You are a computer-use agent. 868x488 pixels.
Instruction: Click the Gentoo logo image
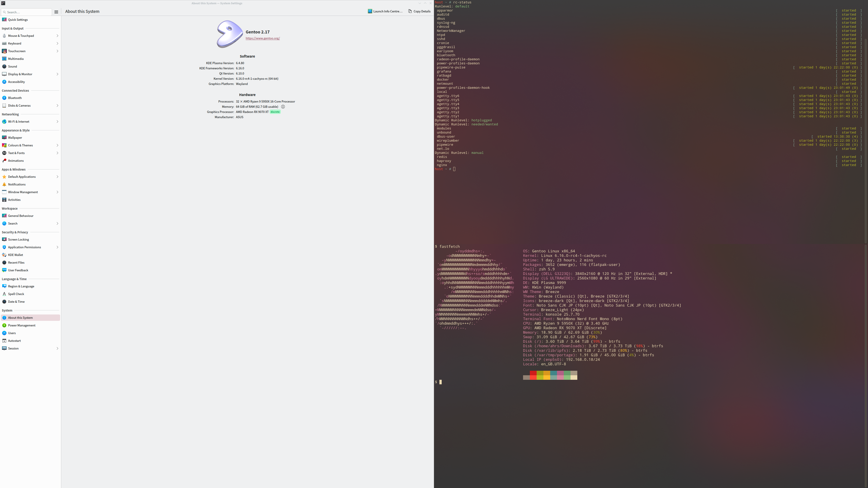[x=229, y=34]
